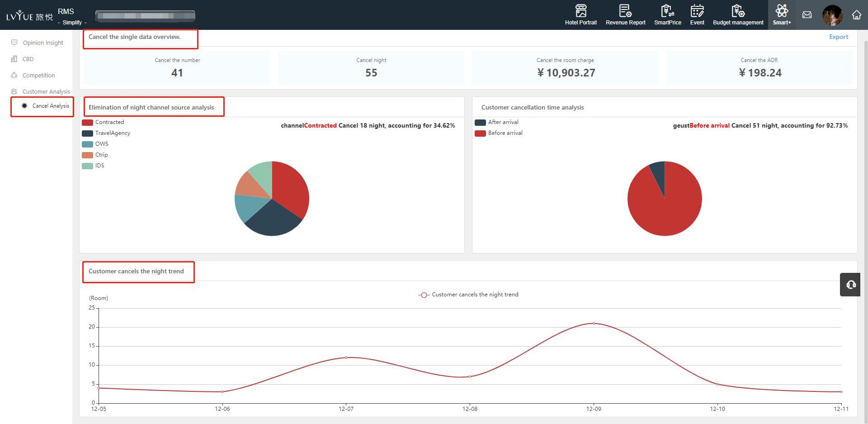Open Budget management module
Image resolution: width=868 pixels, height=424 pixels.
738,15
